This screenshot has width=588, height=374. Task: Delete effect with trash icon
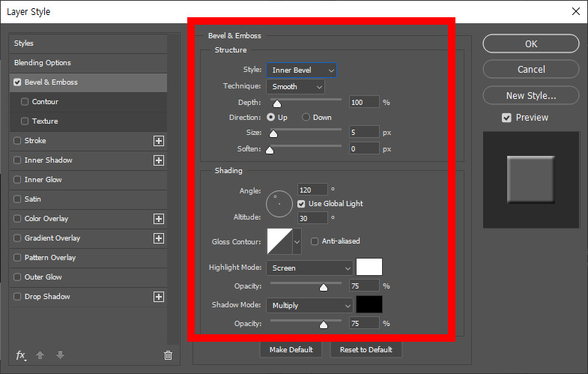168,355
